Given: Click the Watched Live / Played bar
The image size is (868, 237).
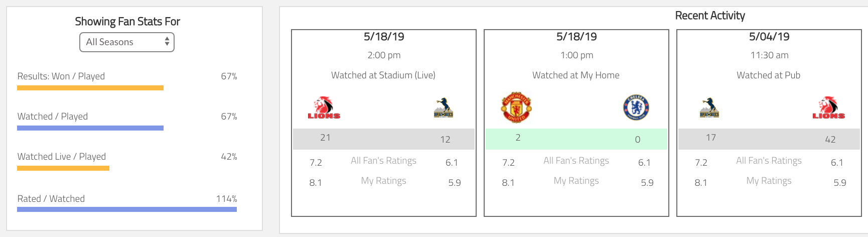Looking at the screenshot, I should (x=63, y=168).
